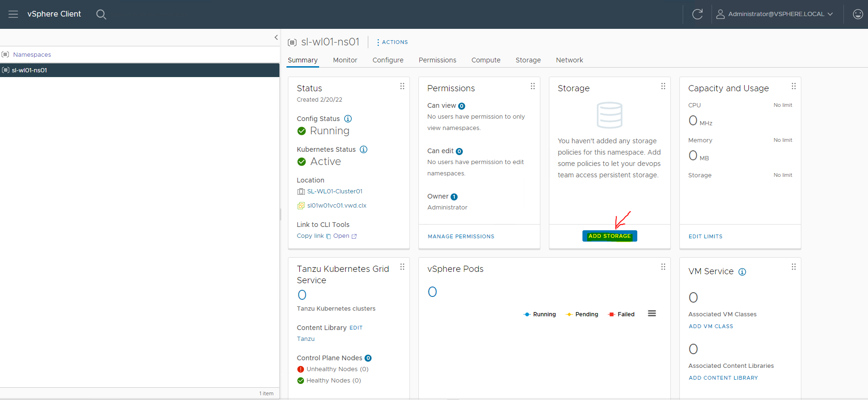Click the Kubernetes Status info icon
This screenshot has width=868, height=400.
[364, 149]
